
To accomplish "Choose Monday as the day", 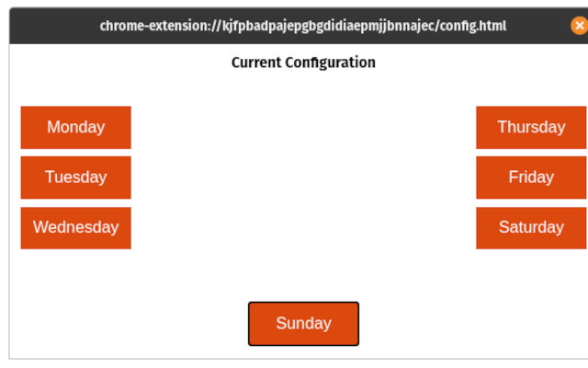I will (x=75, y=127).
